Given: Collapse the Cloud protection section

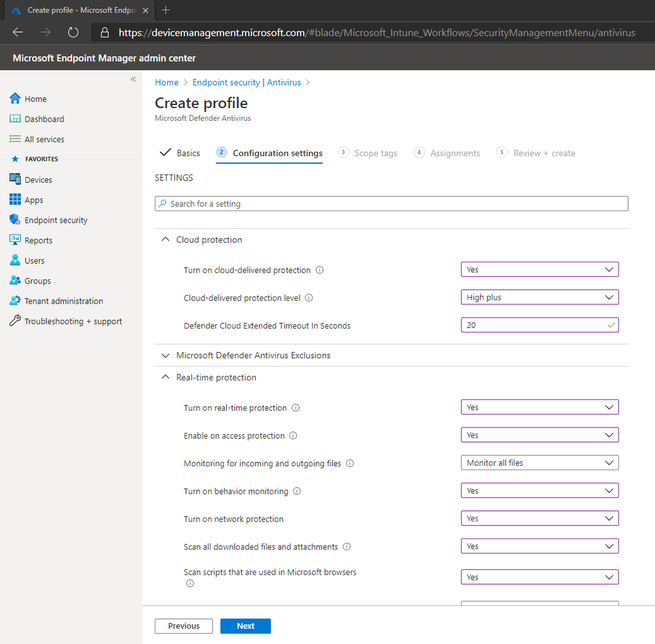Looking at the screenshot, I should 165,239.
